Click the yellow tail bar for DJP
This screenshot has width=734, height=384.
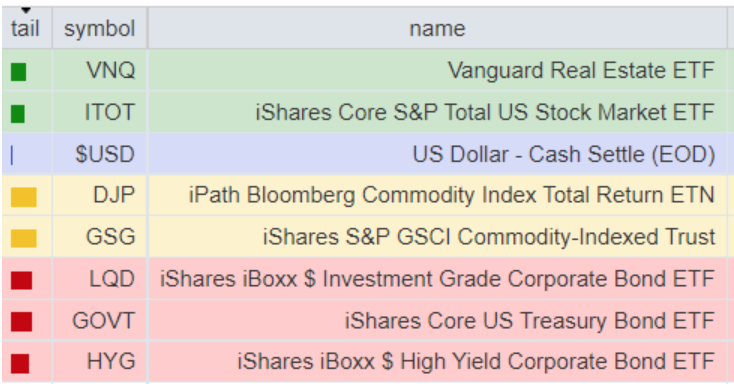[23, 197]
